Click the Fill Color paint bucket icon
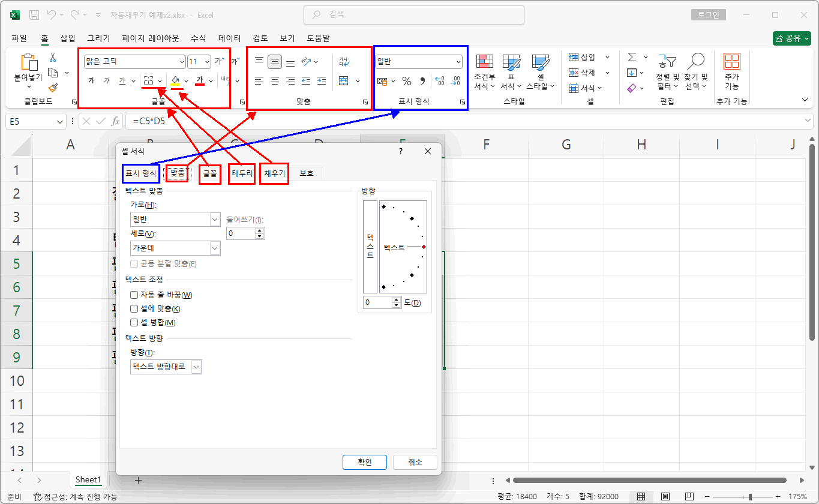819x504 pixels. (x=175, y=80)
